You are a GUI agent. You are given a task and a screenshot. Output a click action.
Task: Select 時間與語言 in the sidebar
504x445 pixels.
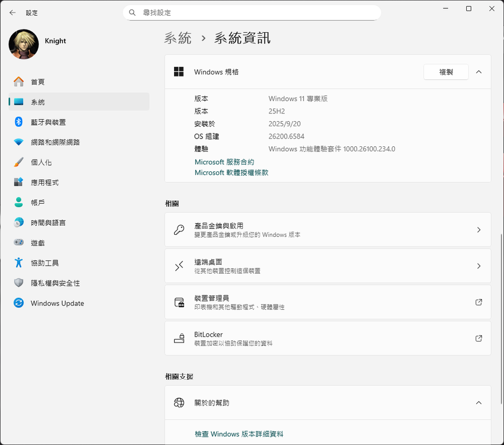[x=79, y=222]
